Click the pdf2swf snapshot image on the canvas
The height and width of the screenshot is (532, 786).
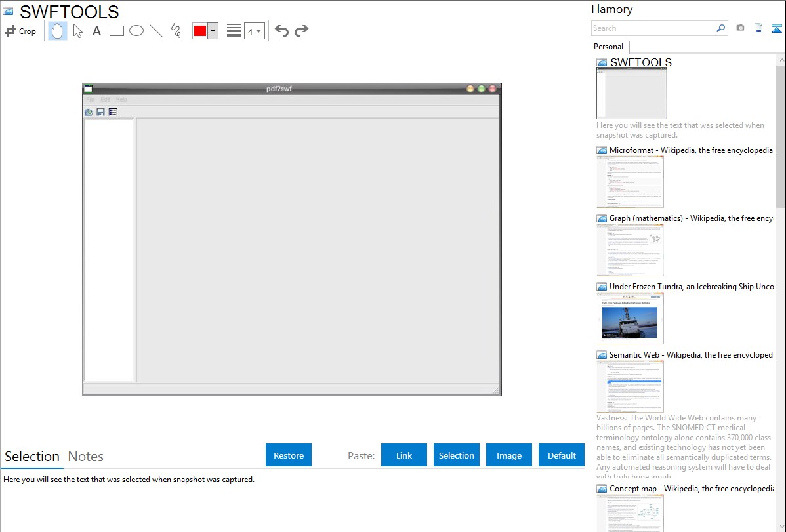coord(292,239)
